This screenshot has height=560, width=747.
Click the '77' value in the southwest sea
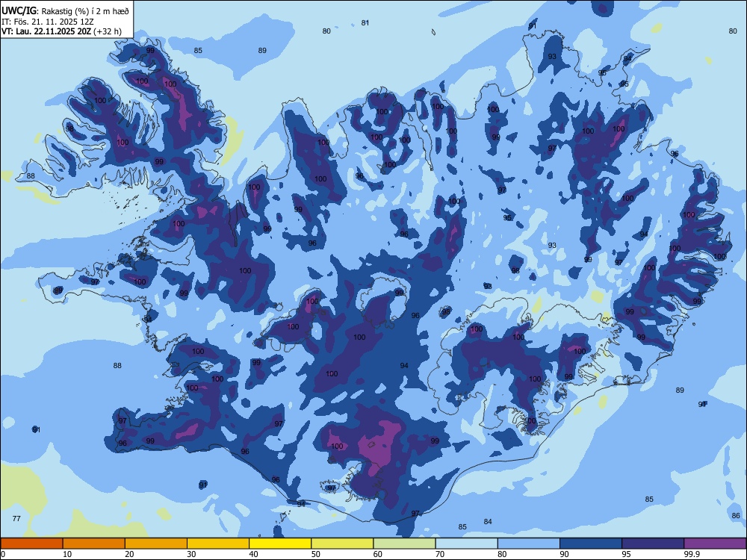(x=16, y=518)
